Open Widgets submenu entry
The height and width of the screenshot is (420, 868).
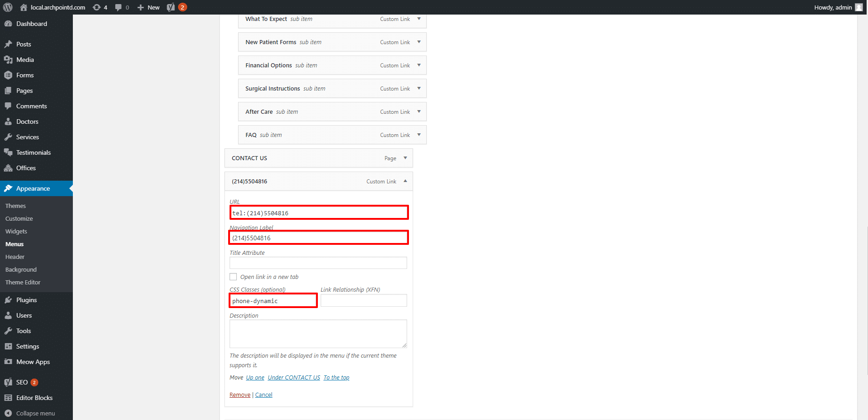[x=16, y=231]
